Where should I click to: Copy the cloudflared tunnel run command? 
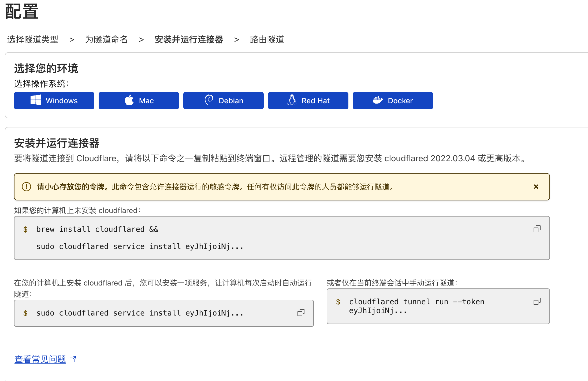[537, 301]
